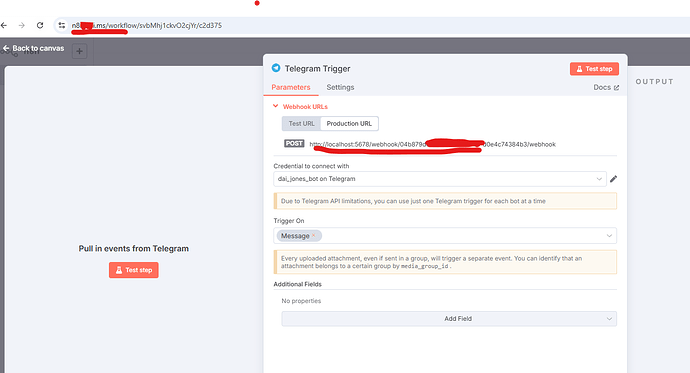Copy the POST webhook URL text
This screenshot has width=690, height=373.
click(432, 144)
